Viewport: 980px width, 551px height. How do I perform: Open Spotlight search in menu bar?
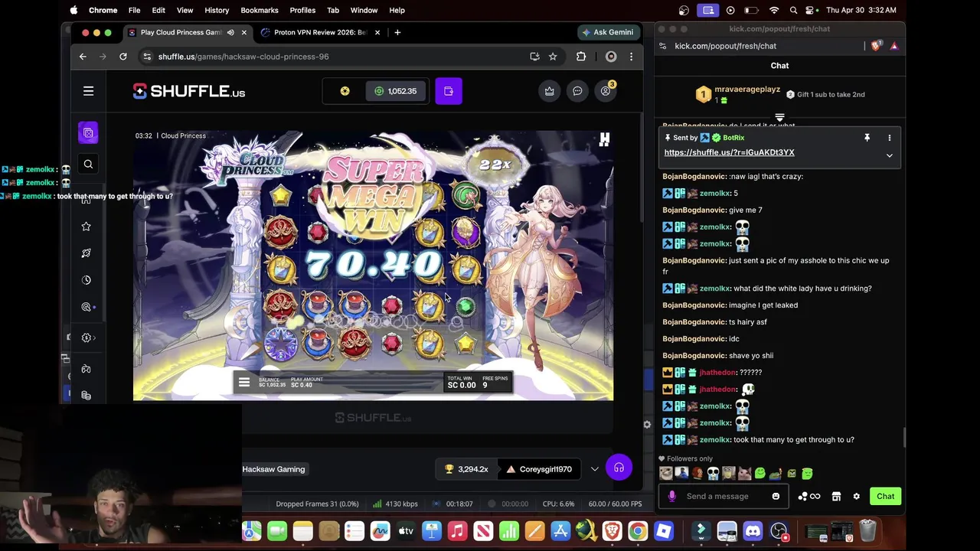tap(793, 10)
